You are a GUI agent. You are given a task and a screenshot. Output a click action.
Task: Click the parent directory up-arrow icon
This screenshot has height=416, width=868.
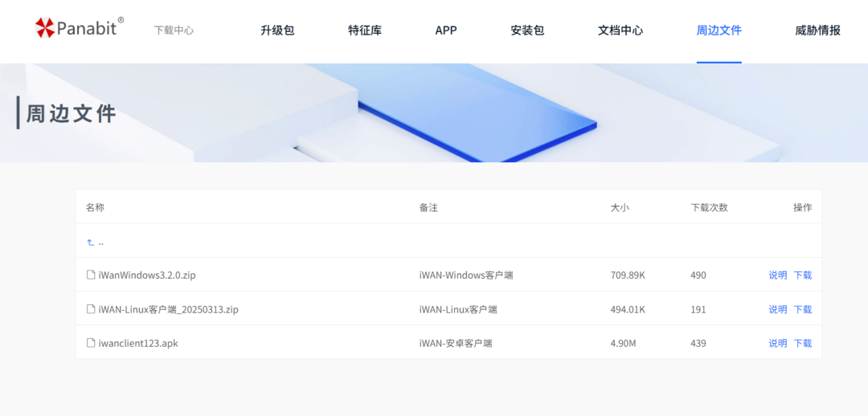[90, 243]
